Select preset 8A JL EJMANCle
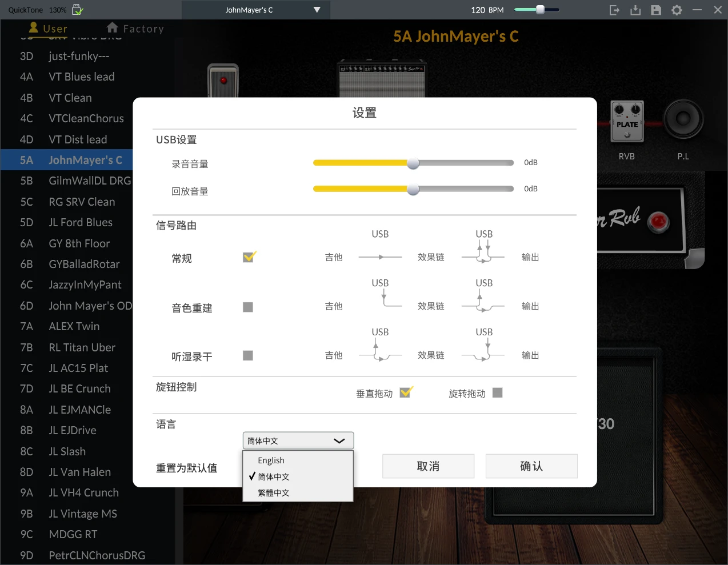Screen dimensions: 728x565 point(67,410)
